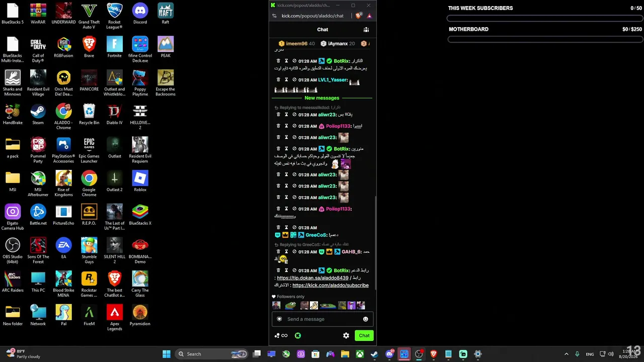Click the kick.com/popout/aladdo/chat address bar
Viewport: 644px width, 362px height.
[312, 16]
